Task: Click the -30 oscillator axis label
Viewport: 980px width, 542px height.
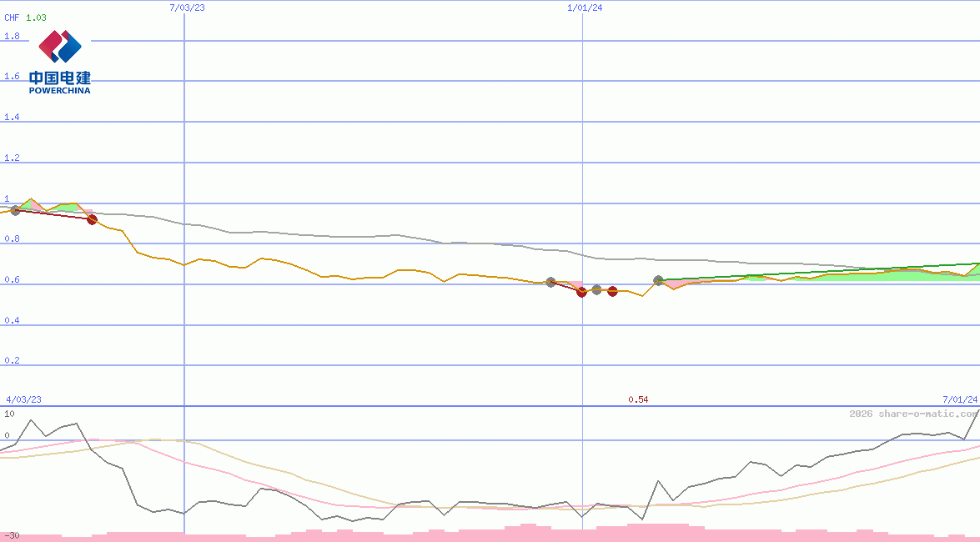Action: (x=12, y=535)
